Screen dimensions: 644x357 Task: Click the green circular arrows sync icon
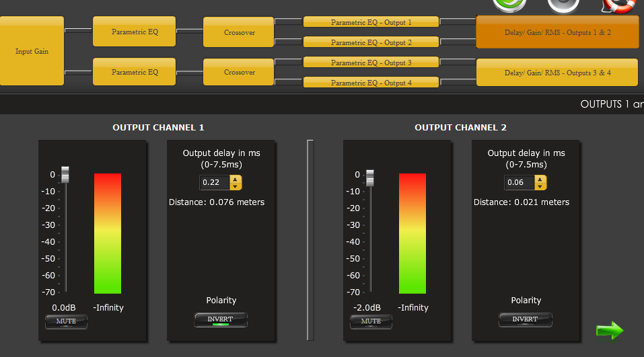[508, 4]
